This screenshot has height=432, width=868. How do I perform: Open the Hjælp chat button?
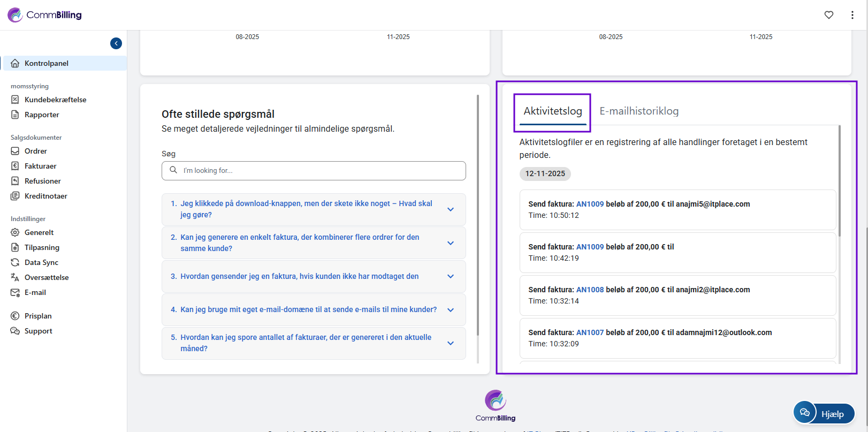click(824, 413)
